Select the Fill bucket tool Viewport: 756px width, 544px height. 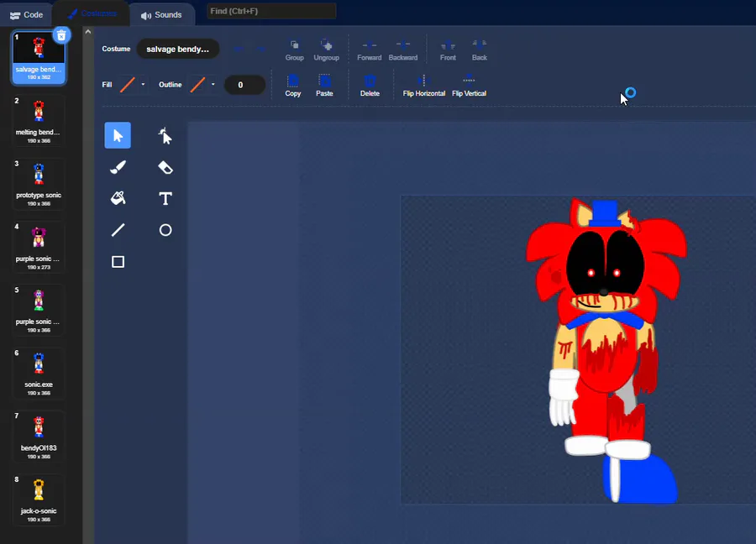(118, 198)
